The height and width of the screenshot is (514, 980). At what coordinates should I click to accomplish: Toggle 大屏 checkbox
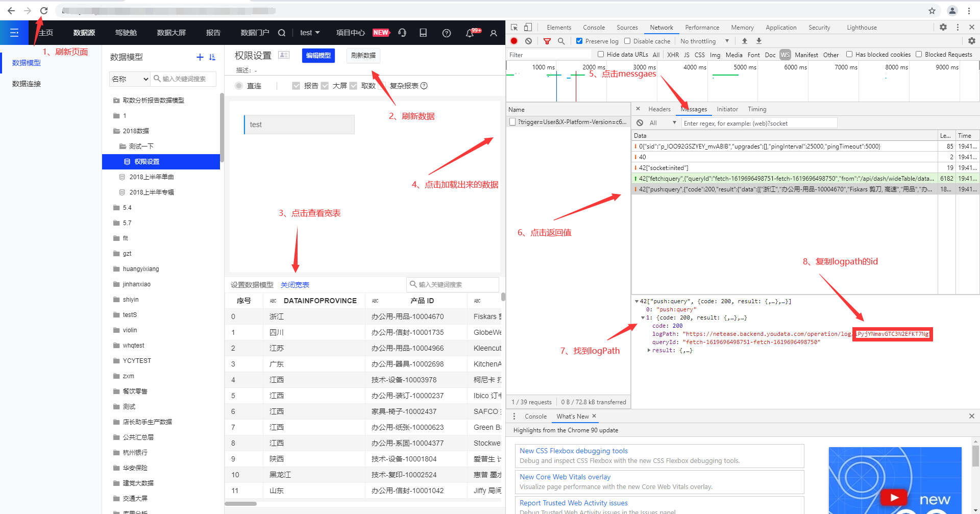pyautogui.click(x=325, y=86)
